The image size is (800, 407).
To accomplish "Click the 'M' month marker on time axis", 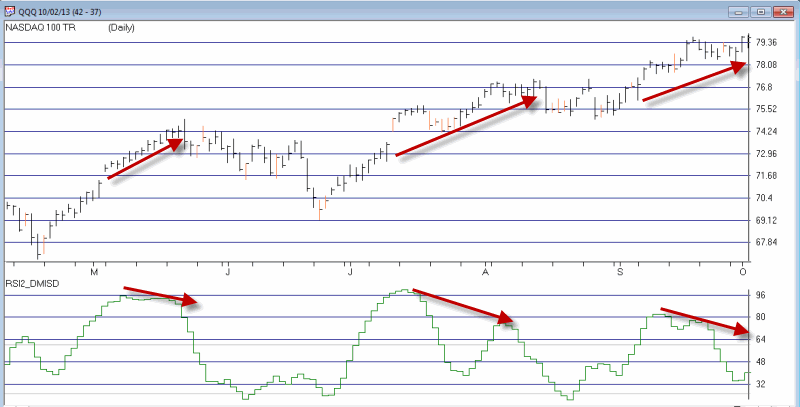I will [94, 272].
